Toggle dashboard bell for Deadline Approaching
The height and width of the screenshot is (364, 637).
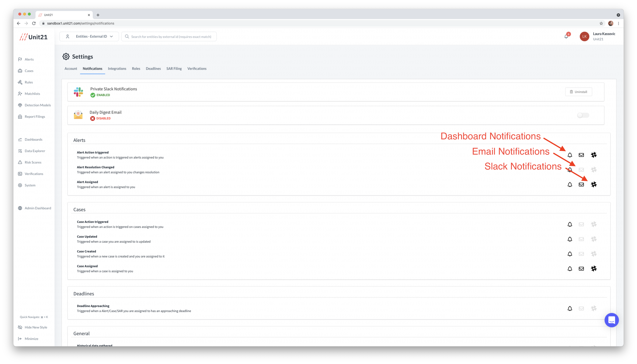(570, 308)
